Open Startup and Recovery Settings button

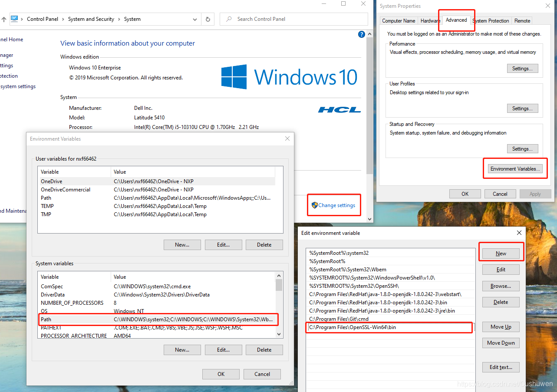tap(523, 149)
